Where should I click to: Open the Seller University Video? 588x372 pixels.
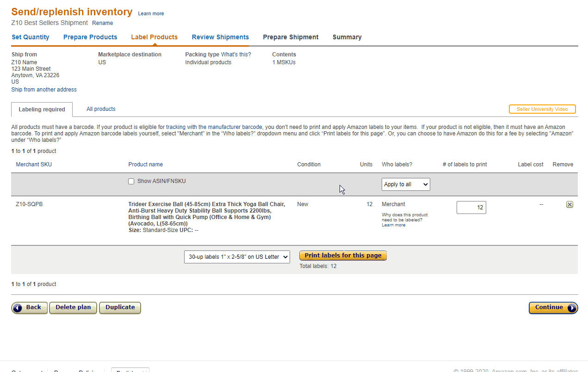(542, 109)
